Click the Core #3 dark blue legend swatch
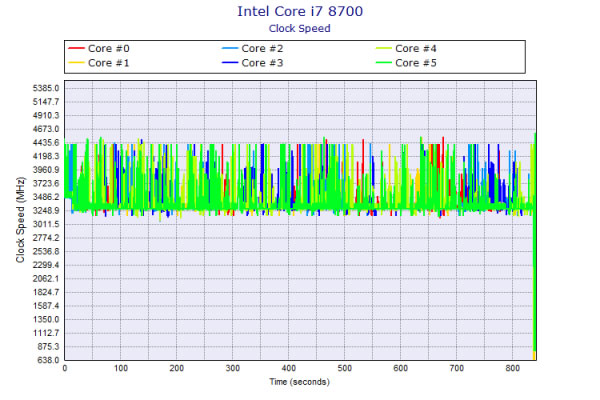Screen dimensions: 600x400 pyautogui.click(x=230, y=63)
